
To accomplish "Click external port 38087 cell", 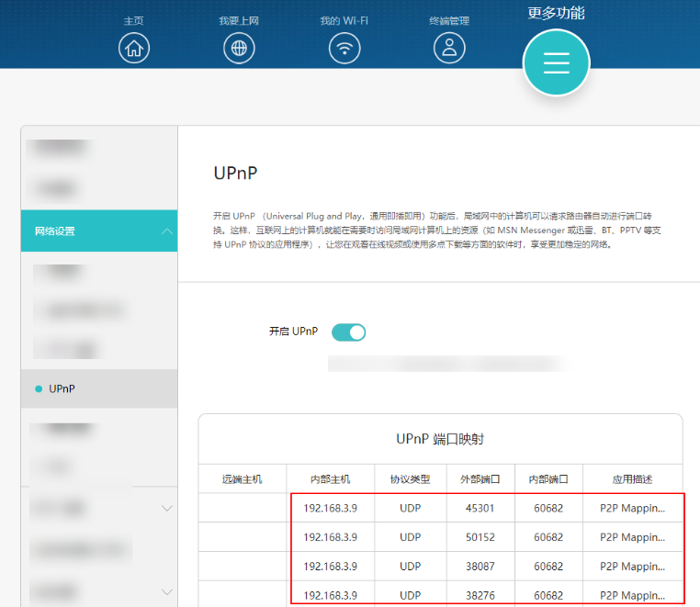I will 480,567.
